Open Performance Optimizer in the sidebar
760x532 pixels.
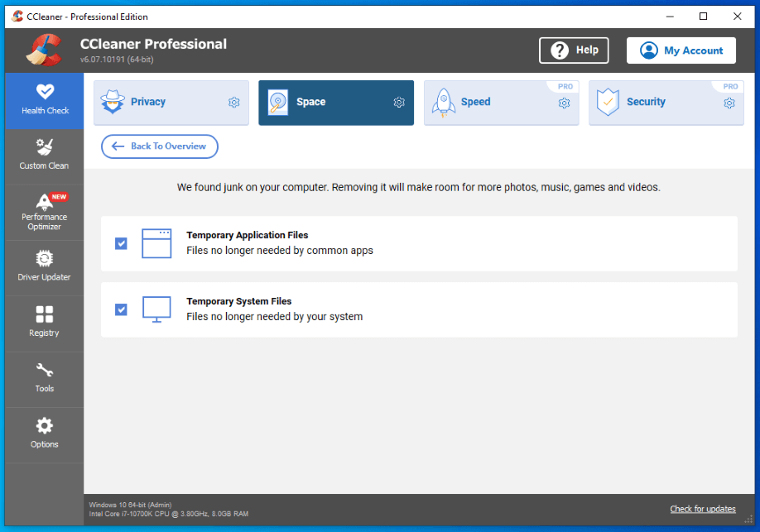point(44,212)
